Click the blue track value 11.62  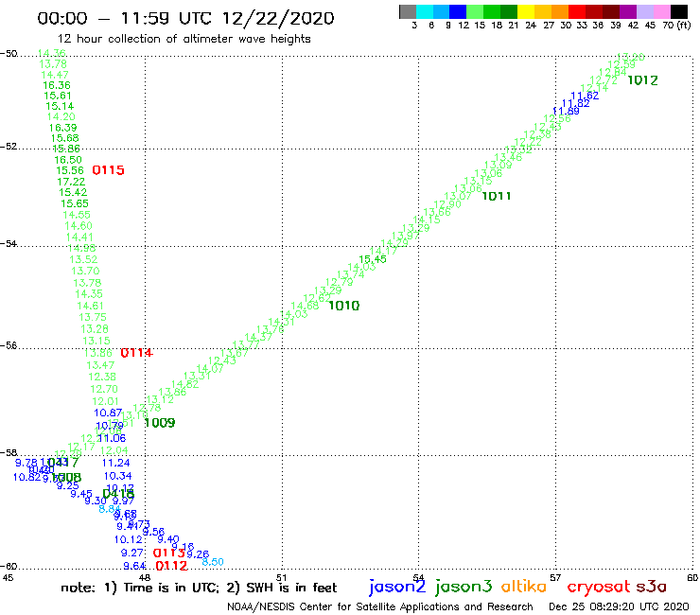coord(585,96)
